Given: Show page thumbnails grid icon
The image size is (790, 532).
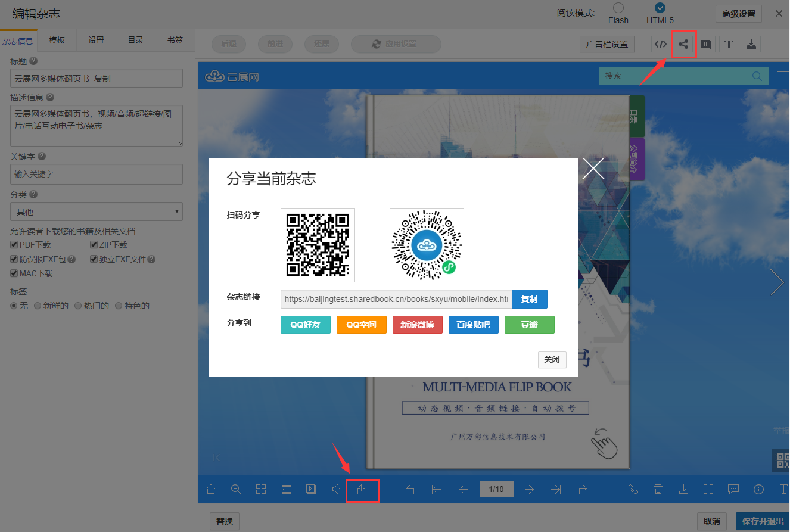Looking at the screenshot, I should [261, 489].
